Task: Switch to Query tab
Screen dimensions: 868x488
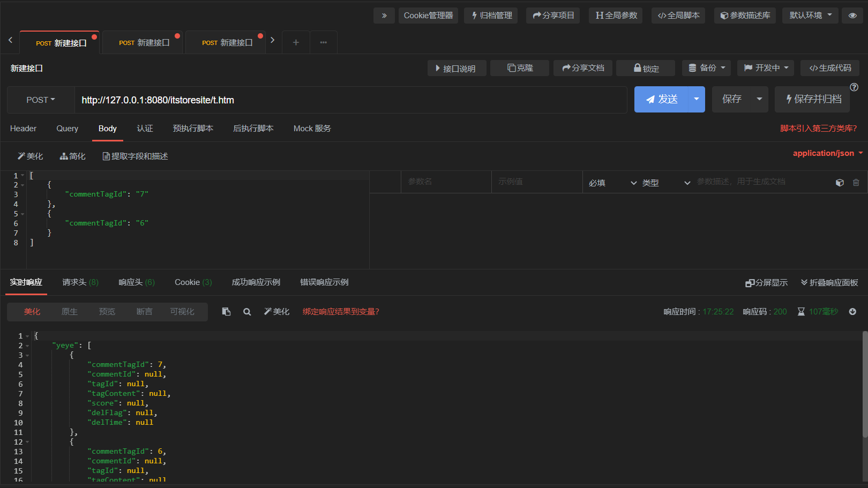Action: coord(68,129)
